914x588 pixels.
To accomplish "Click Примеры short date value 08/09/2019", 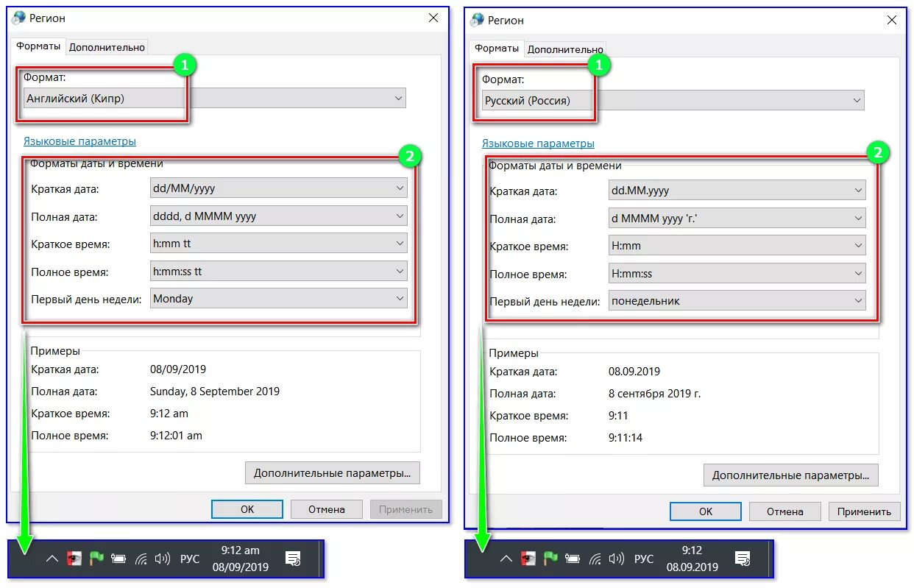I will click(x=178, y=369).
